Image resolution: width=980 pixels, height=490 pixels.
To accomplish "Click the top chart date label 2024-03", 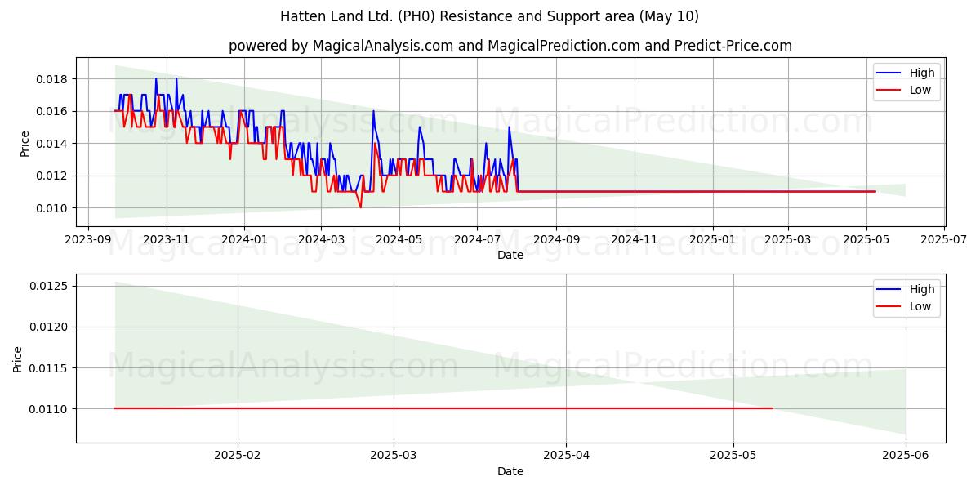I will point(320,240).
